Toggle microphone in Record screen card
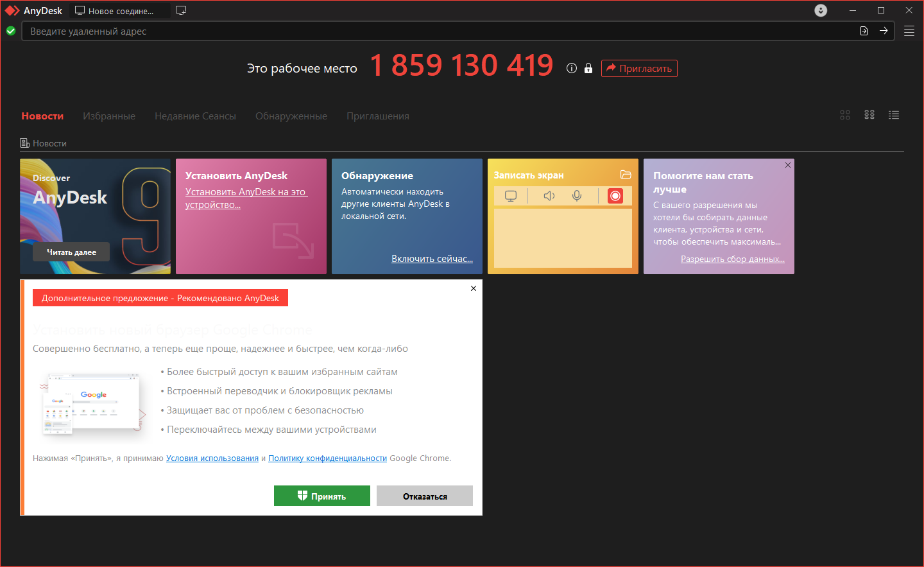 pos(577,196)
